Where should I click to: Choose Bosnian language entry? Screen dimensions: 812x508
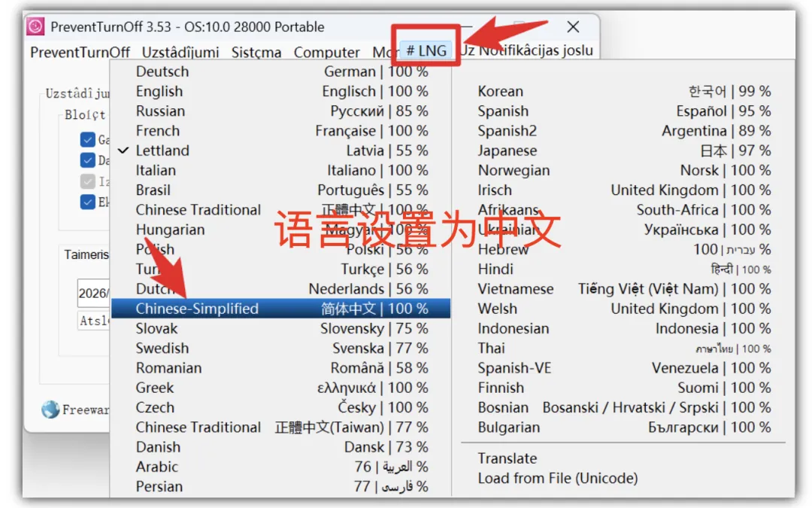pyautogui.click(x=623, y=407)
